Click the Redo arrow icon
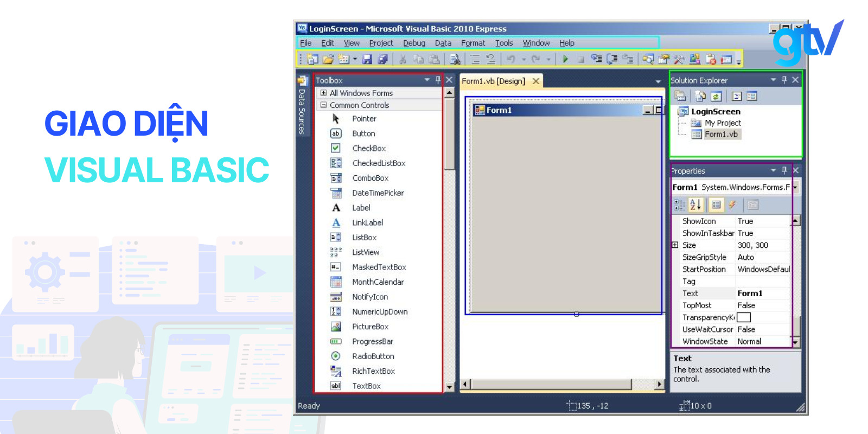The height and width of the screenshot is (434, 868). point(535,59)
